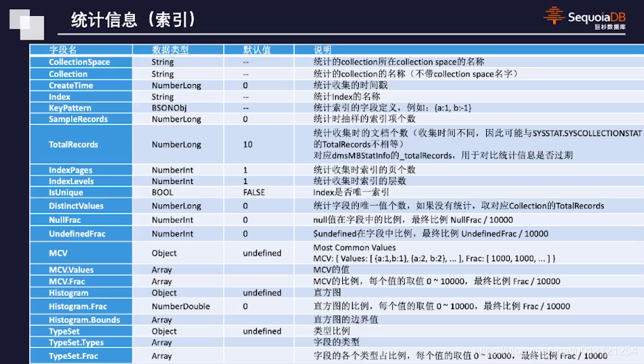The width and height of the screenshot is (644, 364).
Task: Click the 'IndexPages' field name
Action: (x=70, y=170)
